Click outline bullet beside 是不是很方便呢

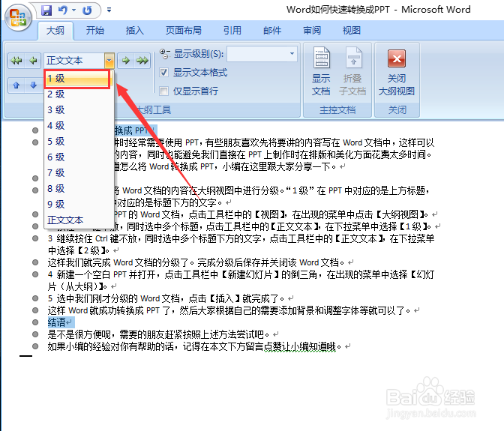coord(35,334)
